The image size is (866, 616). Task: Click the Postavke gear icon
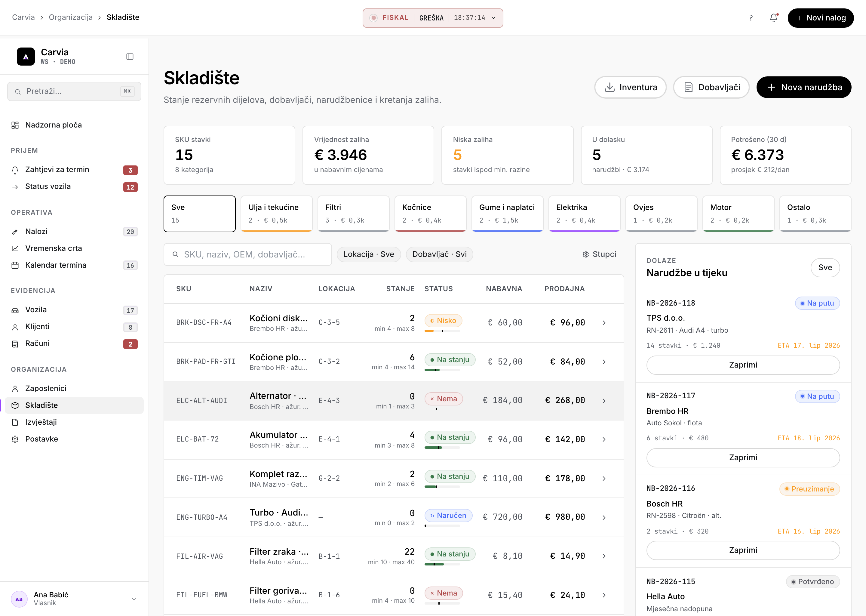15,439
